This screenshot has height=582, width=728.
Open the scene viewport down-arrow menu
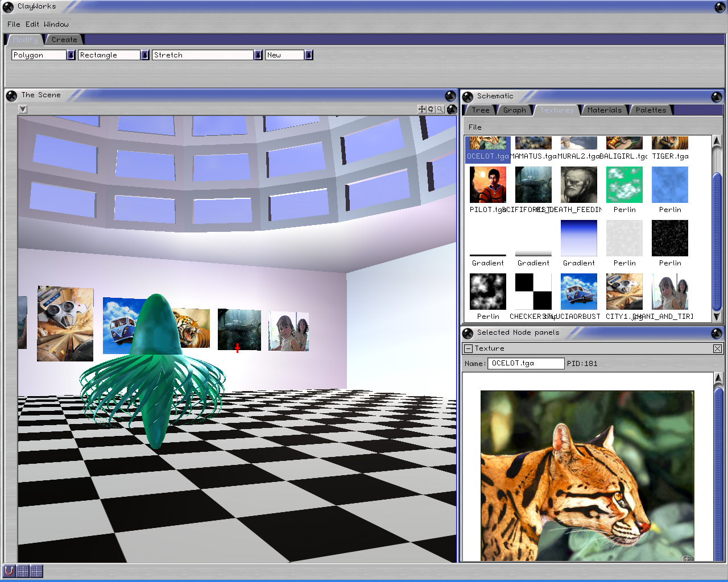tap(23, 109)
